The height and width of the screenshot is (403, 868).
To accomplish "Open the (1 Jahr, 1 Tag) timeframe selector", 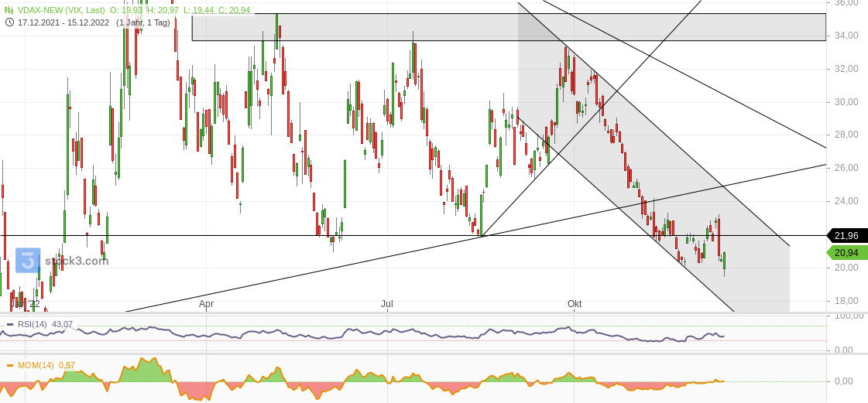I will point(143,22).
